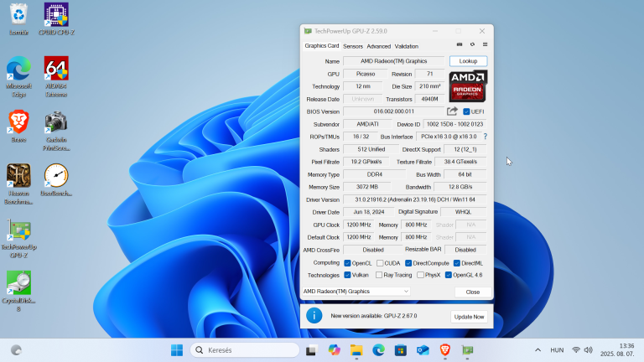Click the BIOS export share icon
644x362 pixels.
click(x=452, y=111)
